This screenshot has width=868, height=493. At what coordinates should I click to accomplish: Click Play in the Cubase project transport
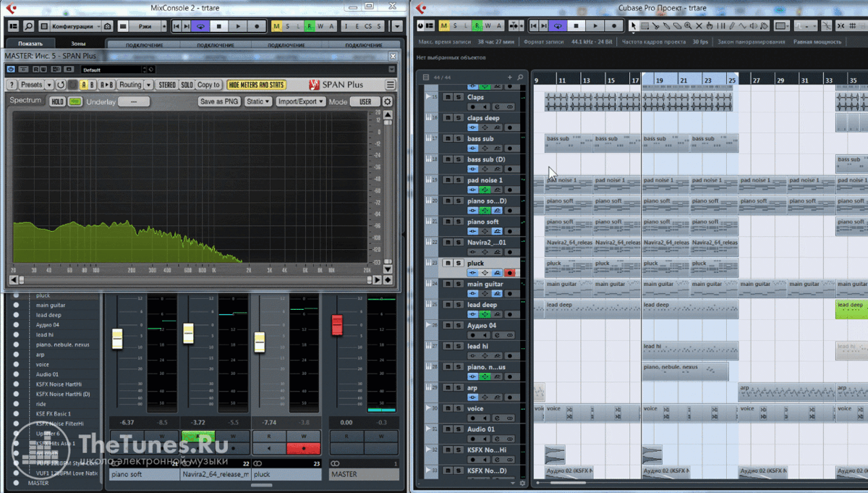coord(595,25)
